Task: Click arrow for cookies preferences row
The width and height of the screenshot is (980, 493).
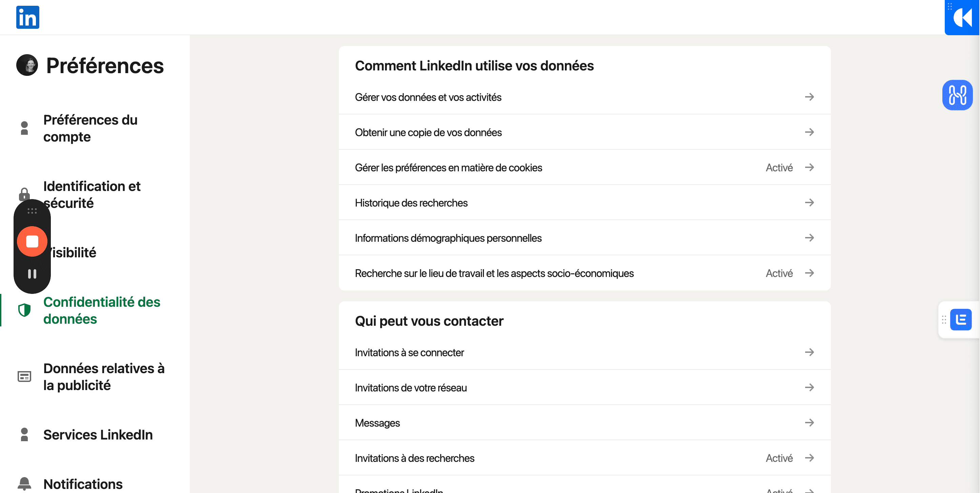Action: pos(809,167)
